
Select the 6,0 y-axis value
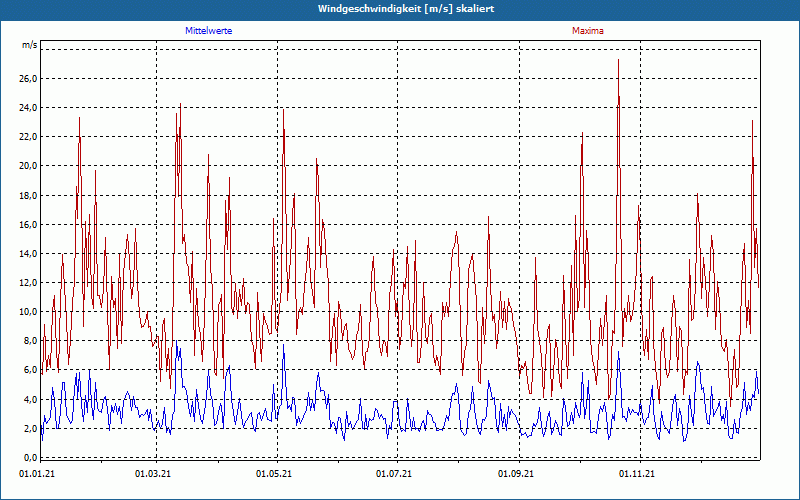tap(31, 370)
